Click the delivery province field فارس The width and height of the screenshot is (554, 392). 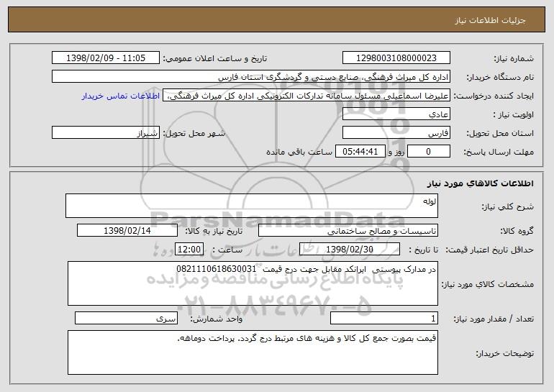pyautogui.click(x=396, y=133)
